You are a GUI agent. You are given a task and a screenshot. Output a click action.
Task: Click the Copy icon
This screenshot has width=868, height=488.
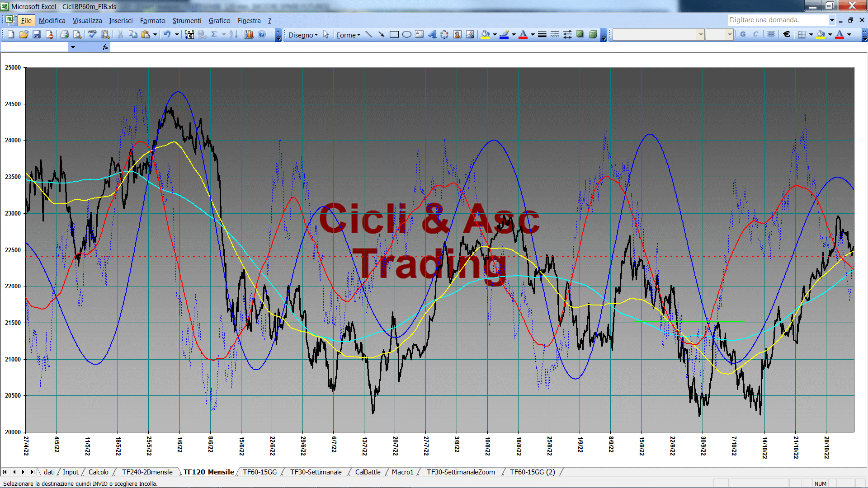tap(133, 35)
